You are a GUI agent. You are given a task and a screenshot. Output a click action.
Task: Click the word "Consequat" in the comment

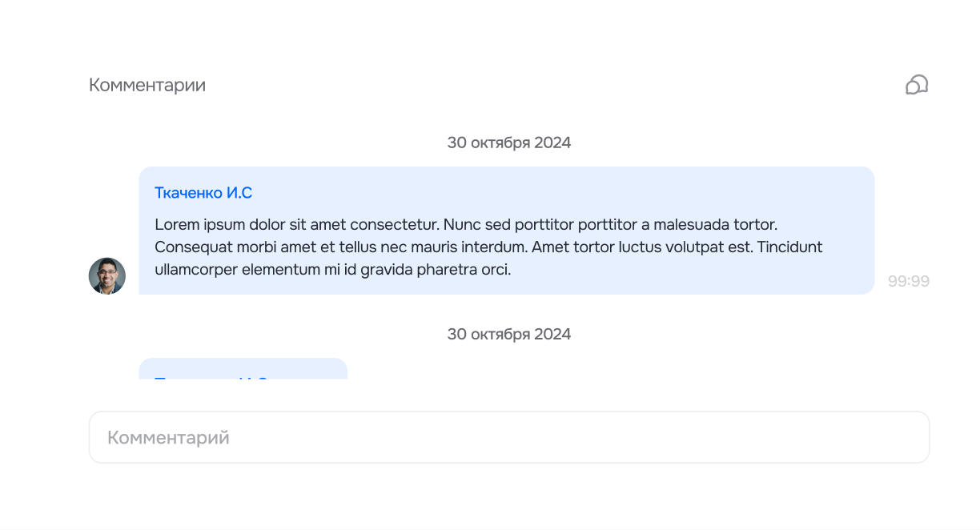tap(193, 247)
